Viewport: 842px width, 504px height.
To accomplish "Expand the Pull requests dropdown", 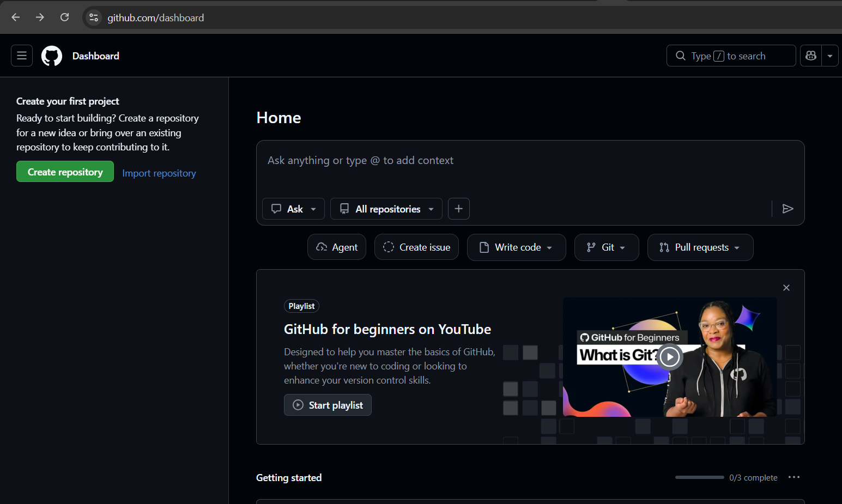I will click(700, 247).
